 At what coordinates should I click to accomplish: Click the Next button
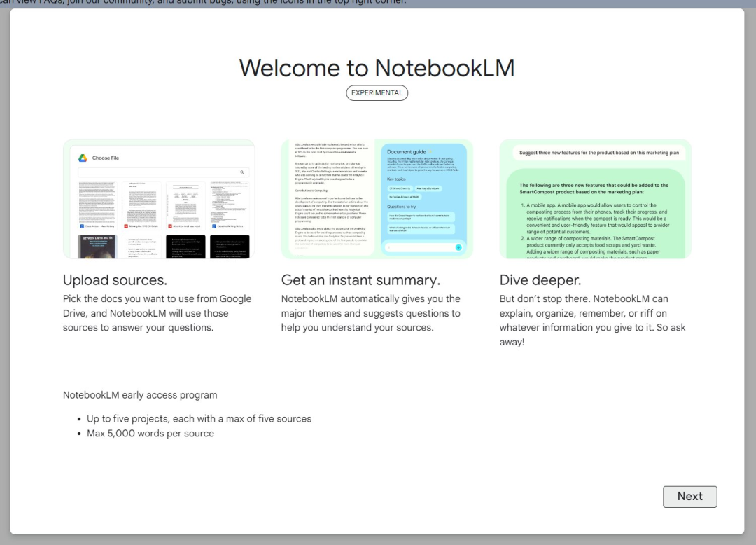tap(689, 497)
